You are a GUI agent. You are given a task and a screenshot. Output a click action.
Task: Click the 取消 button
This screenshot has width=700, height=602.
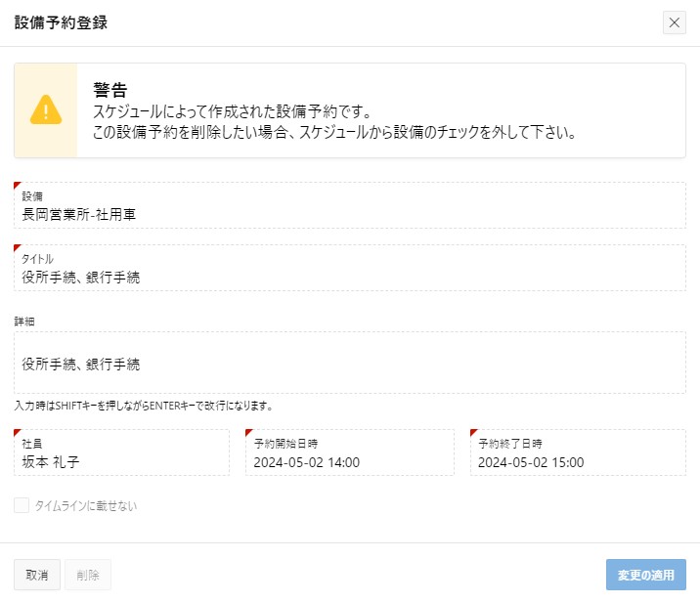(x=37, y=575)
